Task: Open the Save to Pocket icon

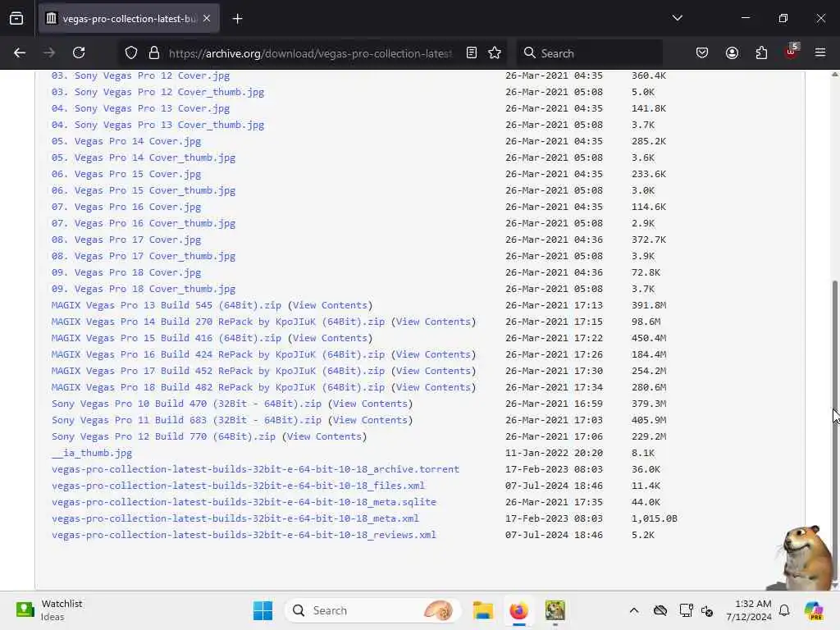Action: click(x=702, y=52)
